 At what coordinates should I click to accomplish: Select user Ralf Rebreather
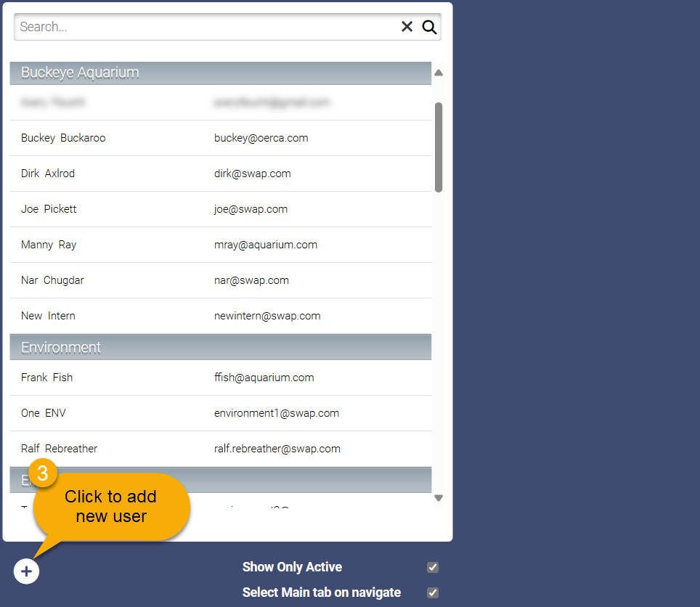pyautogui.click(x=221, y=449)
